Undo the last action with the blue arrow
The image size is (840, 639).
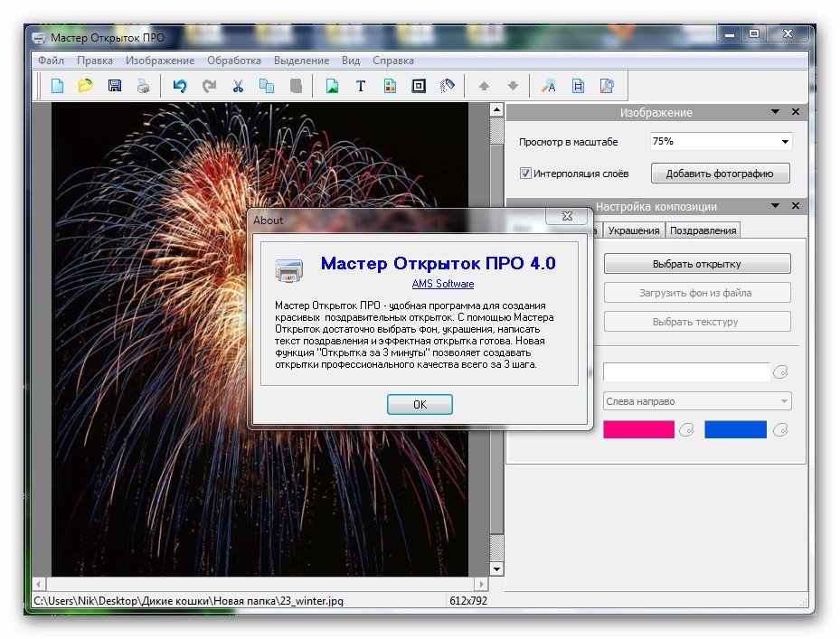[x=179, y=87]
